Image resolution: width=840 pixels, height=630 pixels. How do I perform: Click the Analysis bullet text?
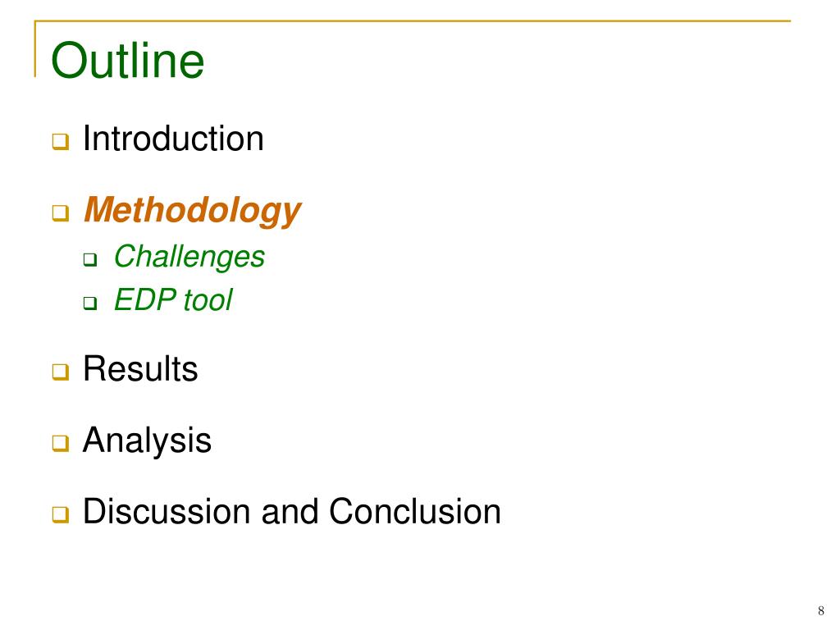click(147, 441)
